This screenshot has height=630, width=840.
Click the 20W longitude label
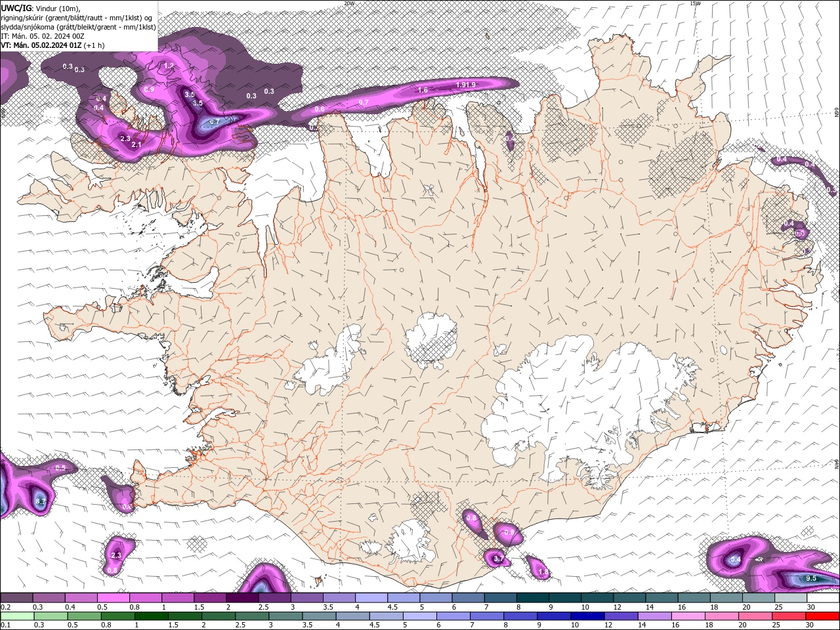(350, 3)
